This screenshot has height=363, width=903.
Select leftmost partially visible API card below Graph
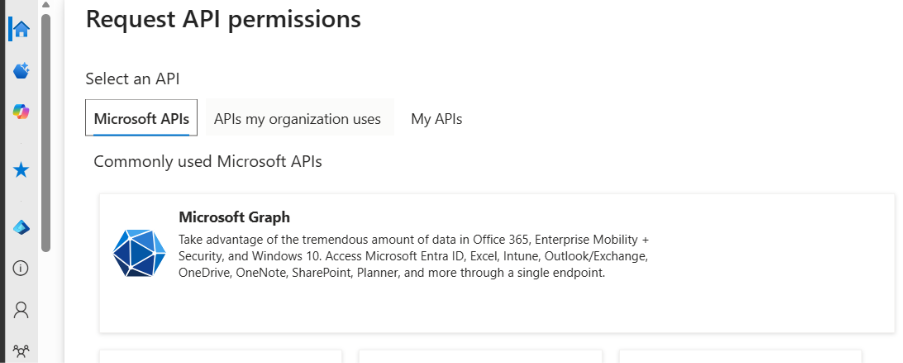[x=221, y=356]
